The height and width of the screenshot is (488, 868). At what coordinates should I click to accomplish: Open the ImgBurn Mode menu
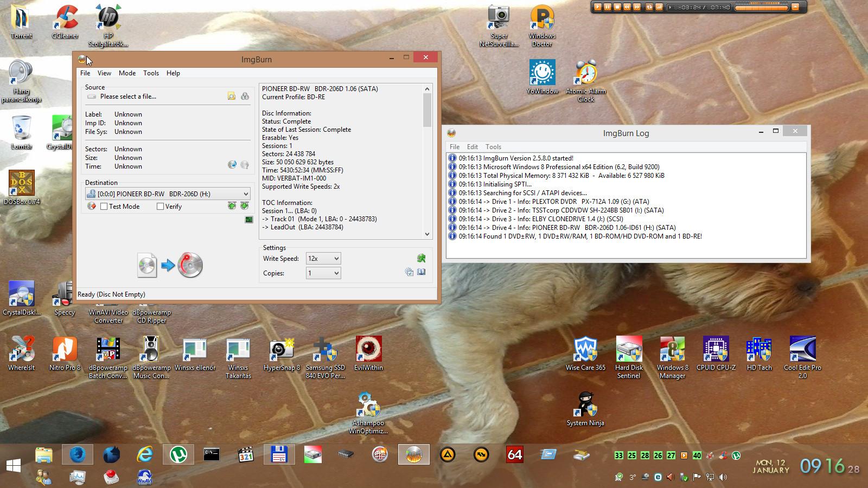pyautogui.click(x=127, y=73)
